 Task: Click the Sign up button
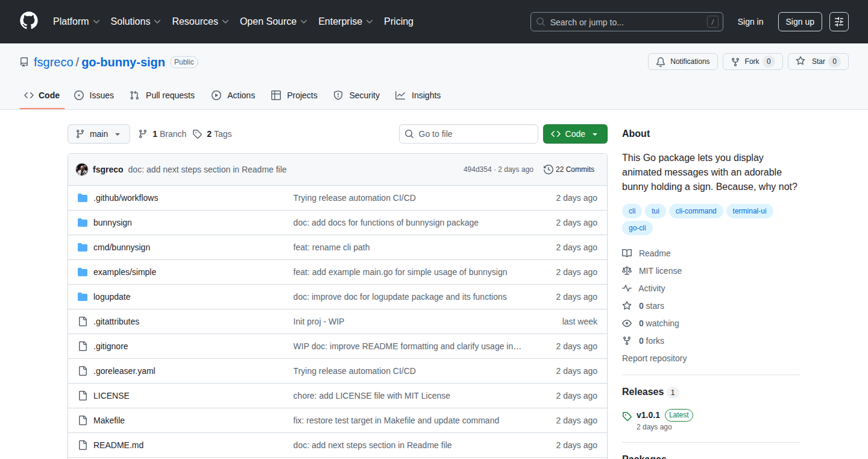tap(800, 22)
